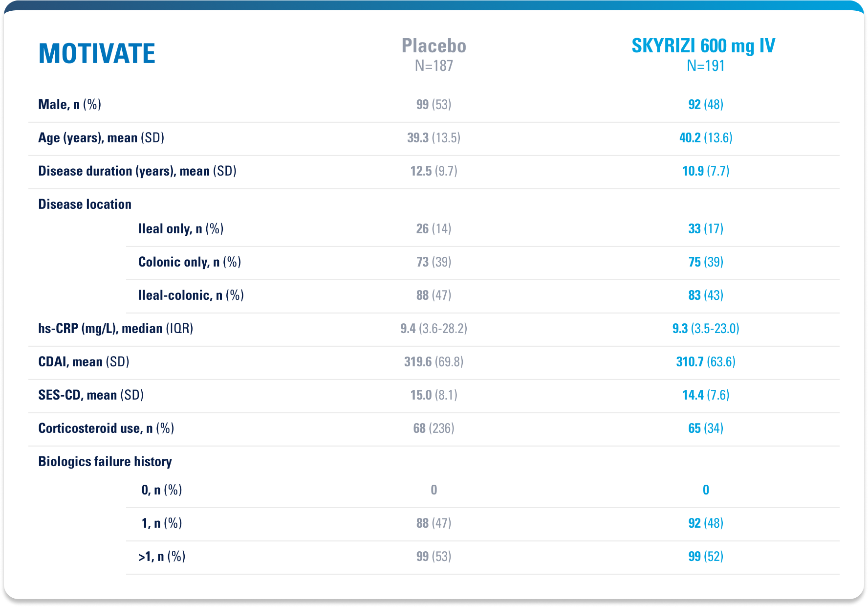Click the Disease location section heading

point(85,204)
